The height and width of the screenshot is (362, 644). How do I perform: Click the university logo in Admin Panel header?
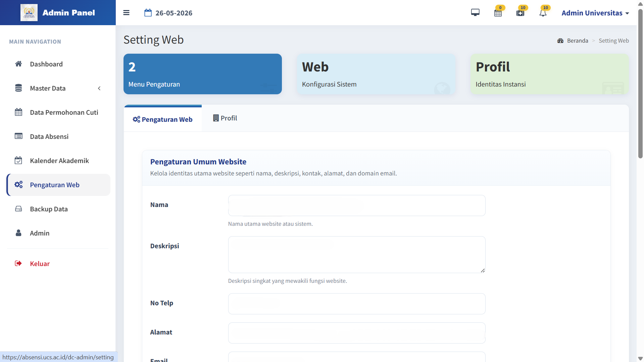(x=29, y=12)
